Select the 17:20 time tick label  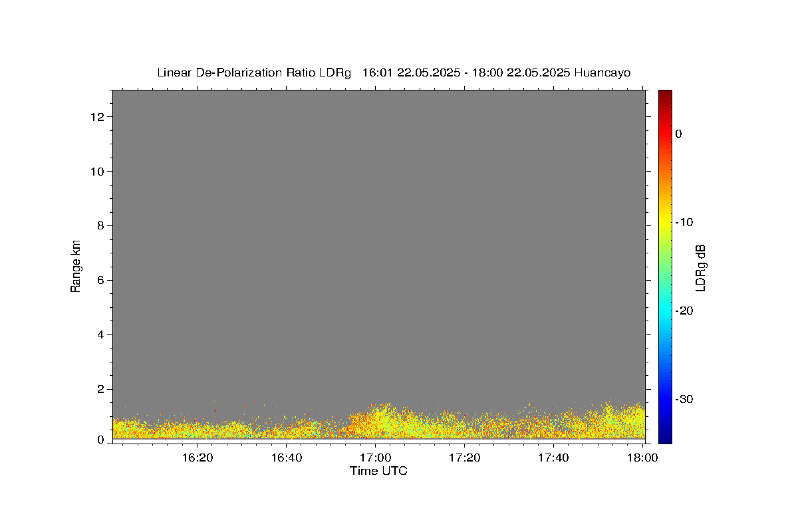pyautogui.click(x=464, y=458)
